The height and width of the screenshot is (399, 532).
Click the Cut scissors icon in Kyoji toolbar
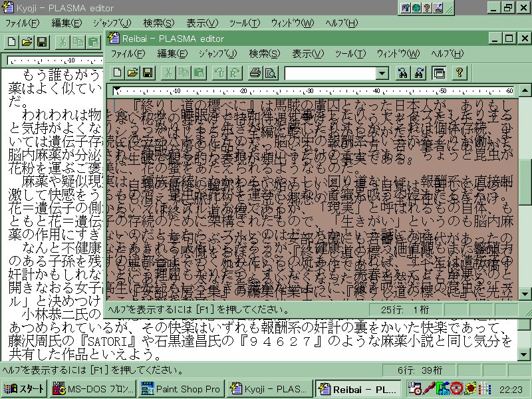63,42
